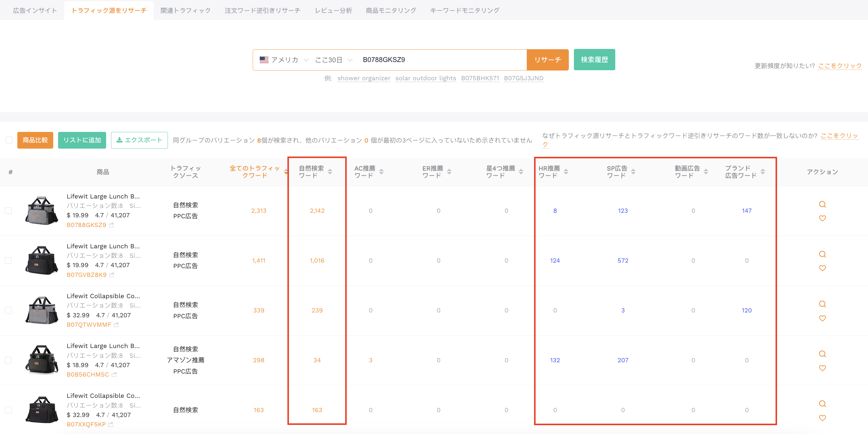
Task: Click heart icon for B07QTWVMMF row
Action: [x=822, y=318]
